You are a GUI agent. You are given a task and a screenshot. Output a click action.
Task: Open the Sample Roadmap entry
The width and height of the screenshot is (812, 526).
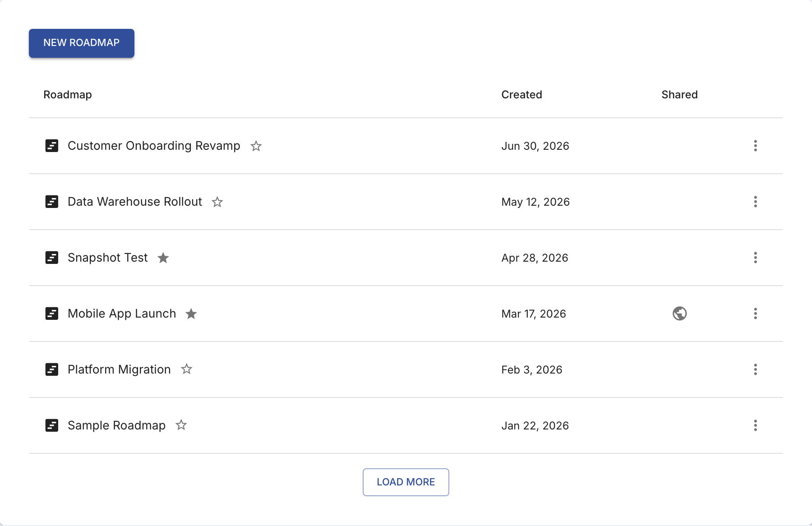(116, 425)
